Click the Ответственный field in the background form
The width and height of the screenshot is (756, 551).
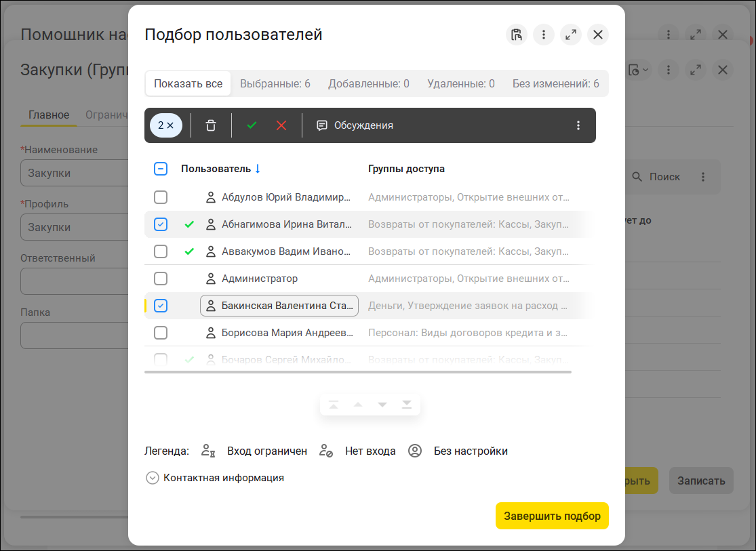click(75, 281)
